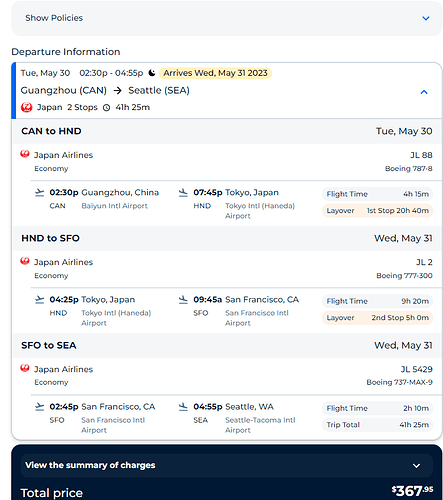Screen dimensions: 443x500
Task: Click the takeoff icon beside 04:25p Tokyo
Action: tap(39, 300)
